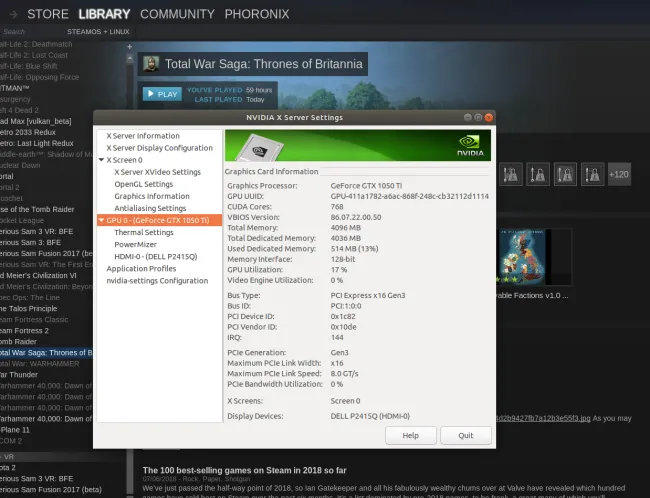The image size is (650, 498).
Task: Open the COMMUNITY tab
Action: (x=177, y=14)
